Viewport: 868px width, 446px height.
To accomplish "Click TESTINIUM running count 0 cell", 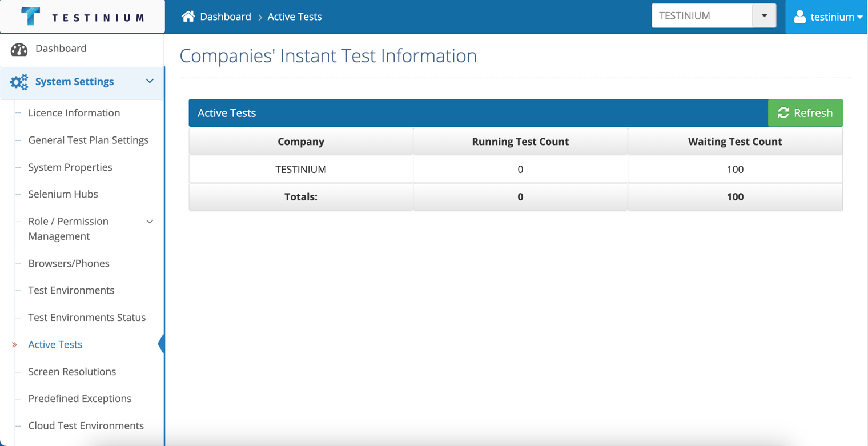I will (520, 169).
